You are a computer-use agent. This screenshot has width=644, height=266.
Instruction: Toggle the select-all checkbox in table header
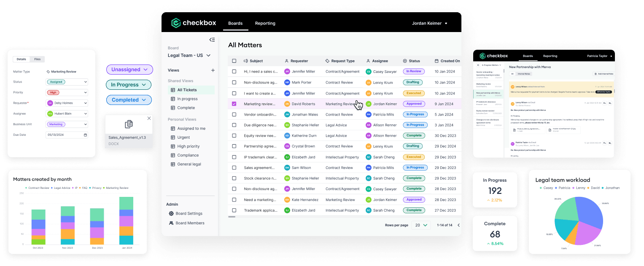tap(234, 61)
